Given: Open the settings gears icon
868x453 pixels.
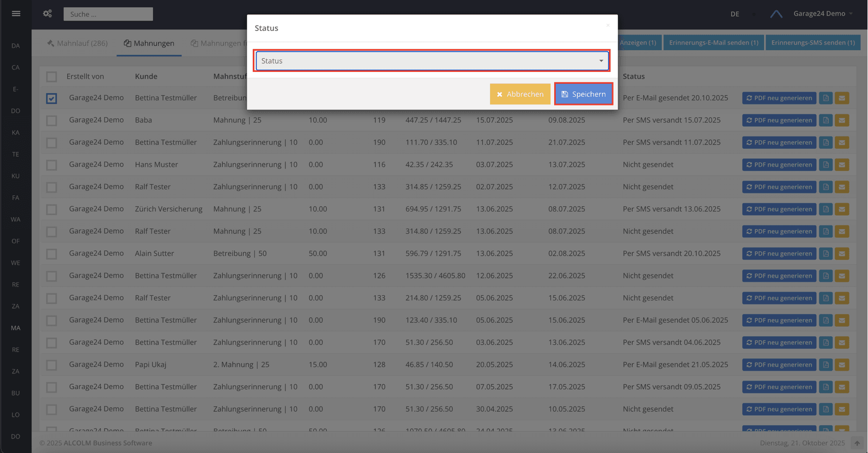Looking at the screenshot, I should tap(48, 13).
